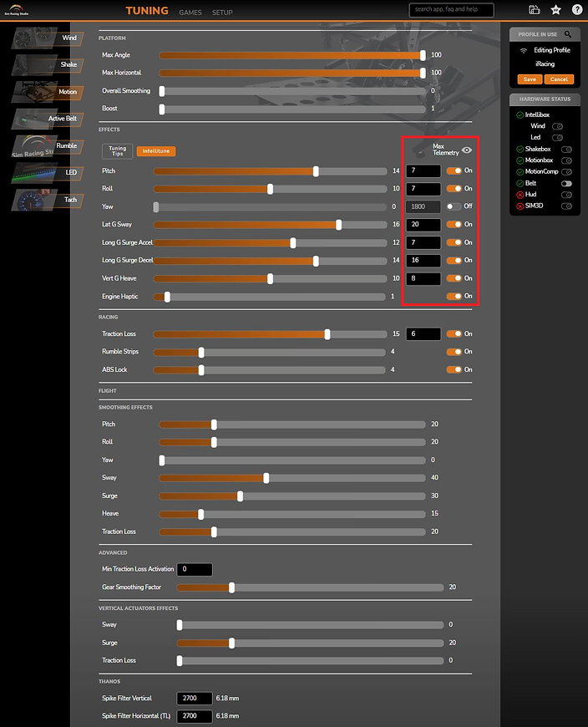Open the LED sidebar section
Screen dimensions: 588x727
48,173
